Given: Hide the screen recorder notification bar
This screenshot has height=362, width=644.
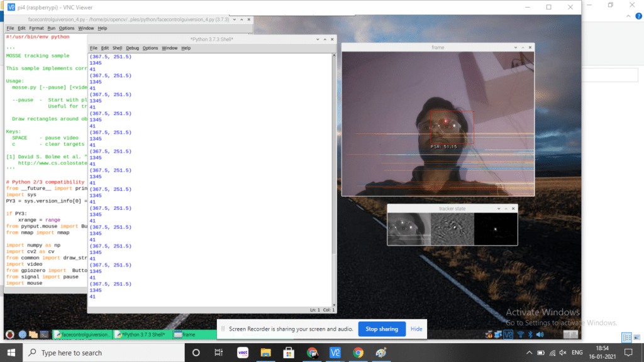Looking at the screenshot, I should [x=417, y=329].
